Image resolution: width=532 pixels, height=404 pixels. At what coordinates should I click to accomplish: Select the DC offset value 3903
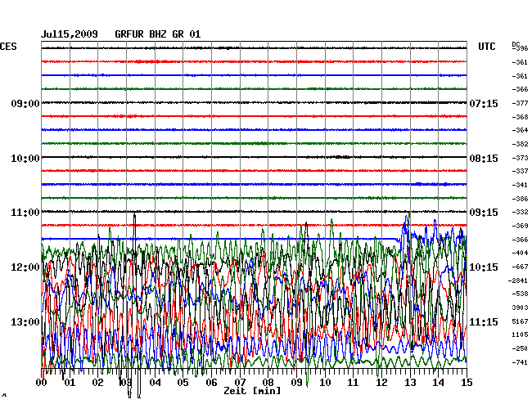(521, 307)
